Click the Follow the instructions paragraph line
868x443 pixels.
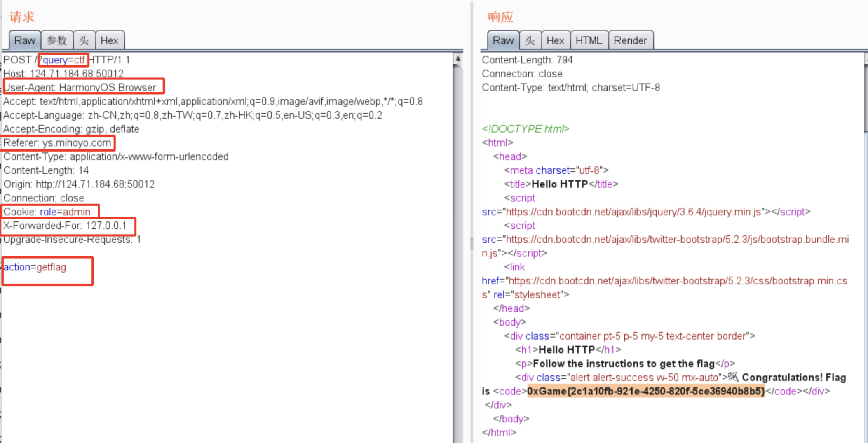click(625, 364)
